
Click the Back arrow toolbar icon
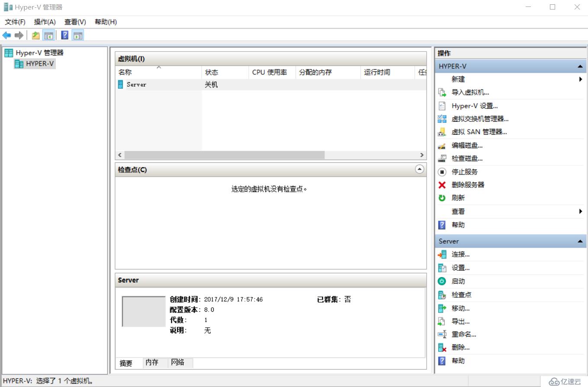7,35
